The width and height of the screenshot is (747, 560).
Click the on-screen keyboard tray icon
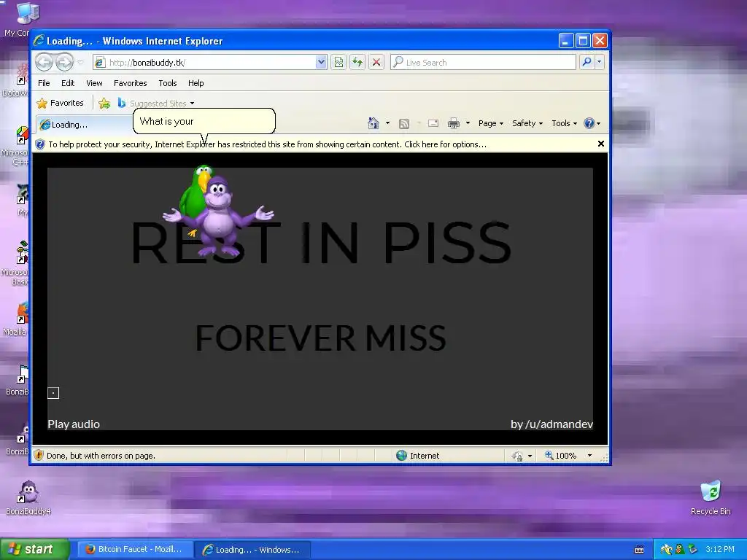[x=639, y=550]
